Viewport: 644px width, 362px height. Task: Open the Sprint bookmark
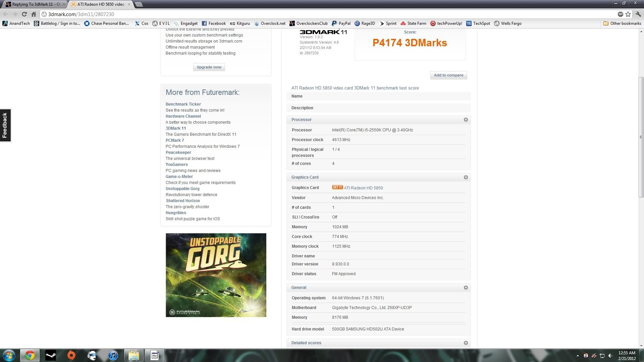coord(388,23)
